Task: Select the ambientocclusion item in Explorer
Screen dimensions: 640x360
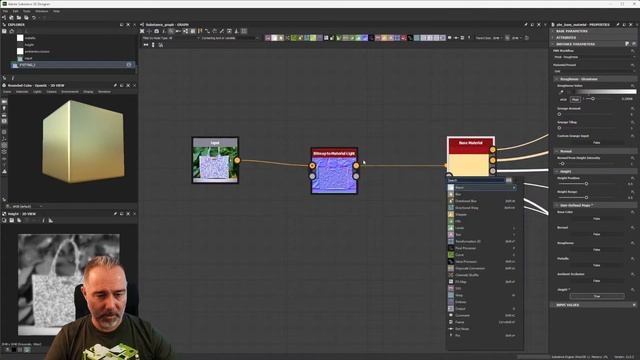Action: 37,51
